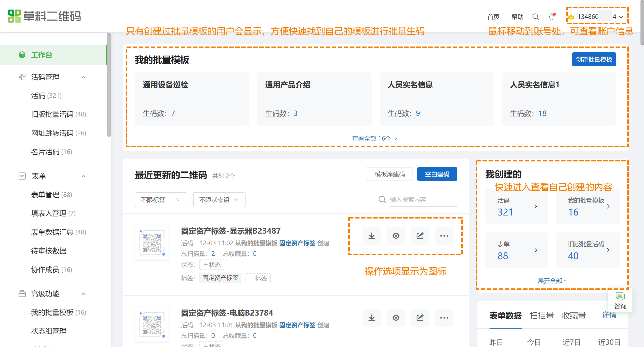The image size is (644, 347).
Task: Open 旧版批量活码 (40) in the sidebar
Action: (x=59, y=114)
